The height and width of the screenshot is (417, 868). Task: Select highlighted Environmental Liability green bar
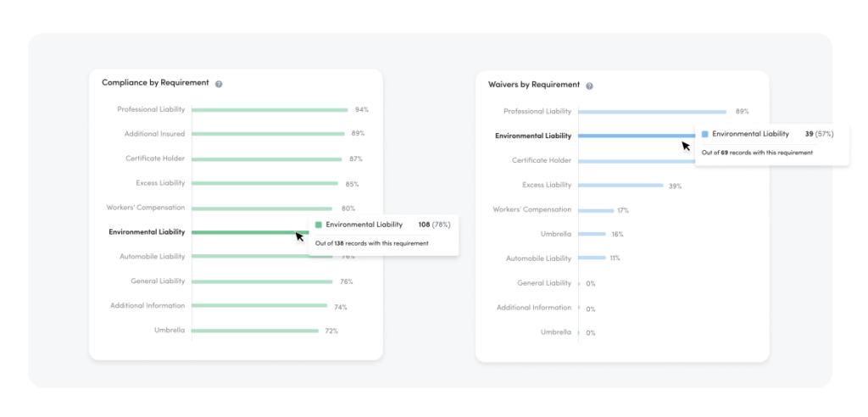point(250,232)
